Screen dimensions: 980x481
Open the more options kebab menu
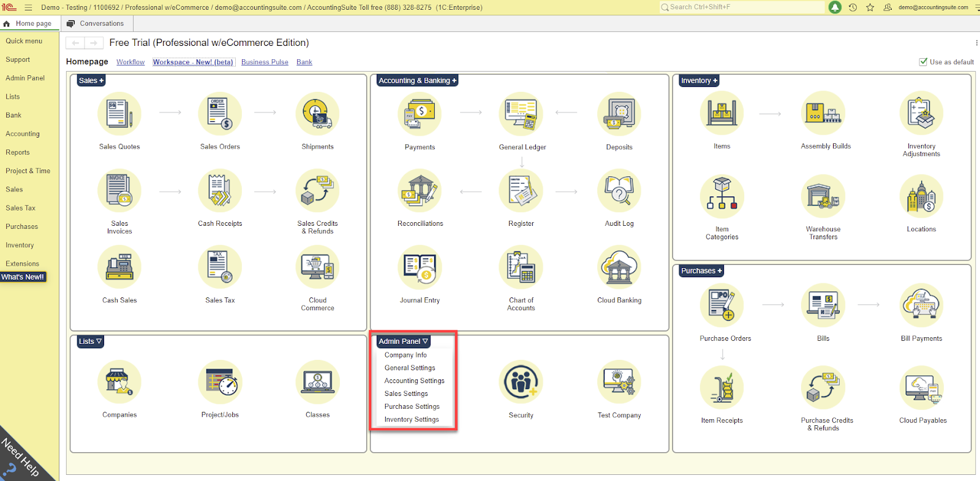(x=976, y=43)
